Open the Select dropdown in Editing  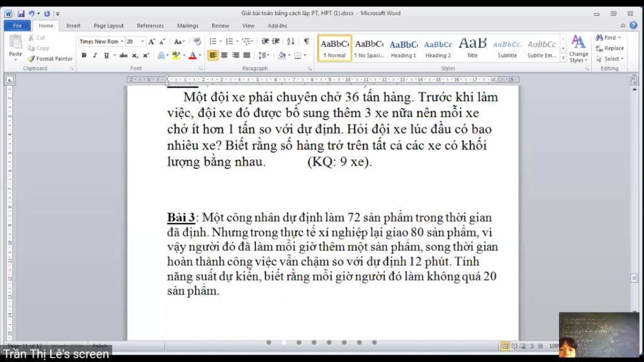coord(610,58)
